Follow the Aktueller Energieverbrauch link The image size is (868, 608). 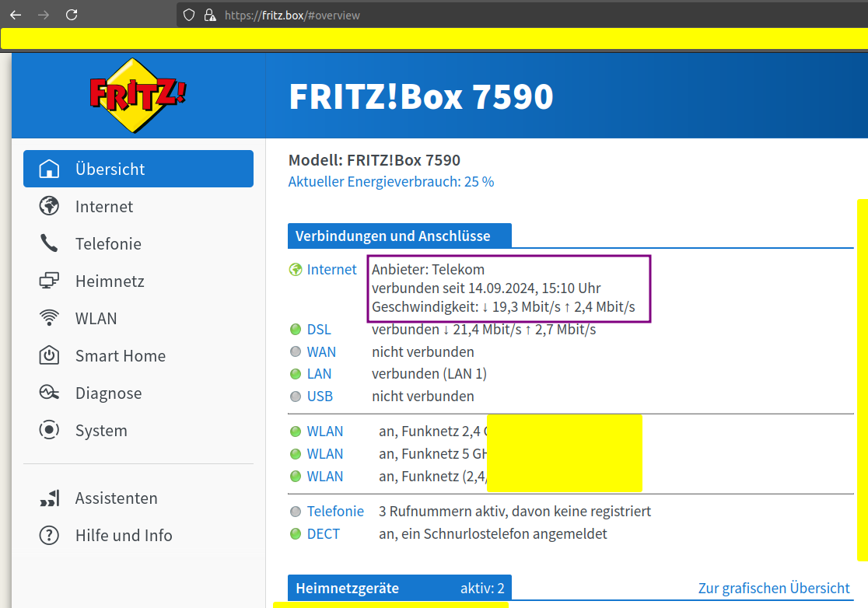pos(390,181)
